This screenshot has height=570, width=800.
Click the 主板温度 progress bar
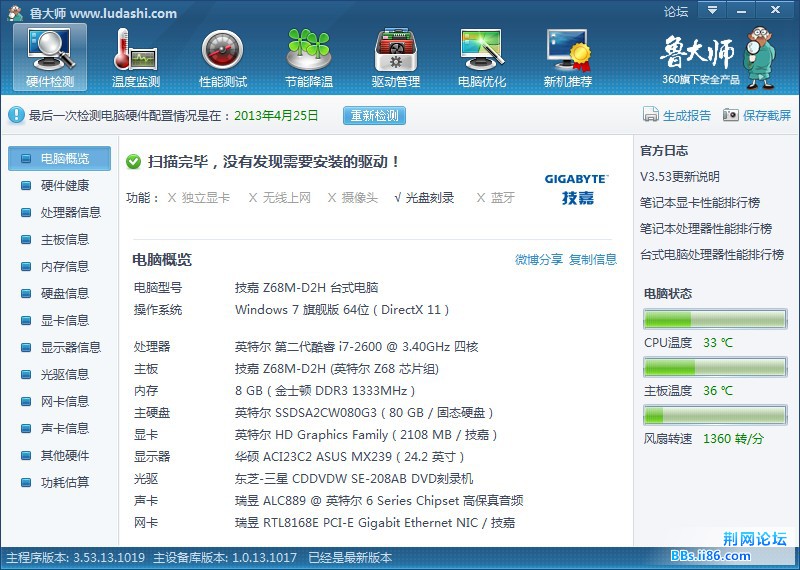click(715, 367)
